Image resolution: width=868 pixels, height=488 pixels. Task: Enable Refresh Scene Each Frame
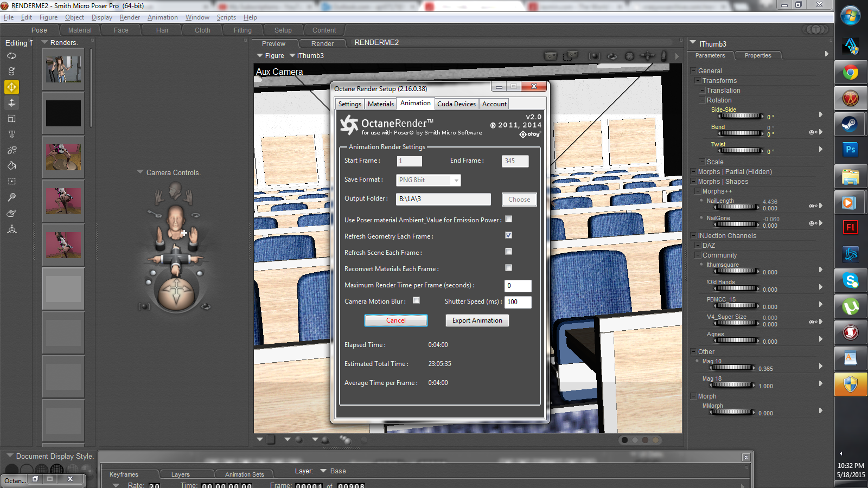coord(509,252)
